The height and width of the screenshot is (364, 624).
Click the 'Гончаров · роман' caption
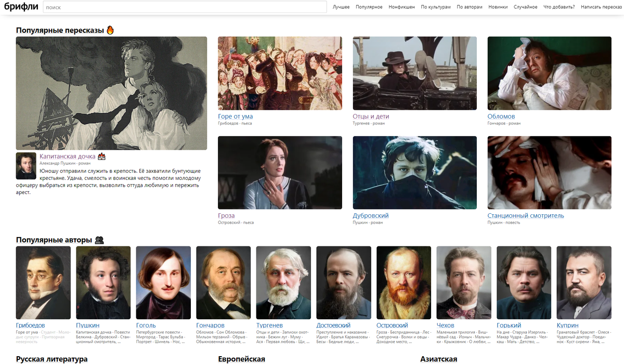[504, 124]
